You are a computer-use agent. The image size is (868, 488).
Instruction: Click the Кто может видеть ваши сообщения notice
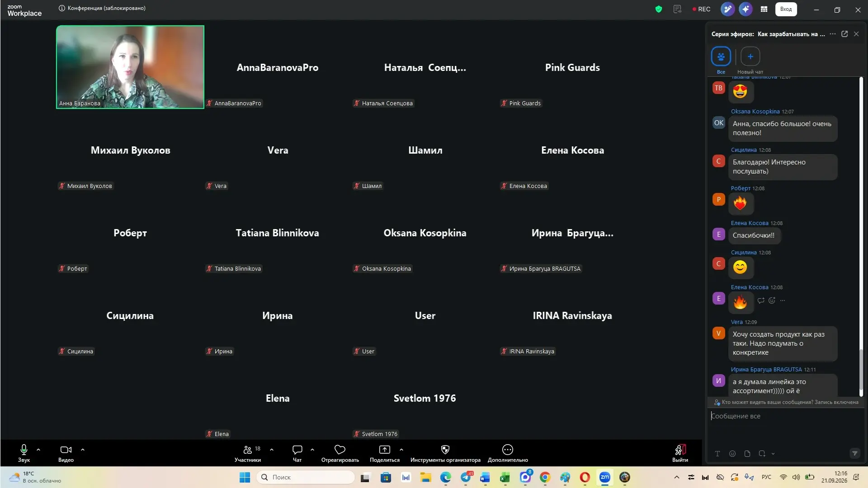coord(786,402)
